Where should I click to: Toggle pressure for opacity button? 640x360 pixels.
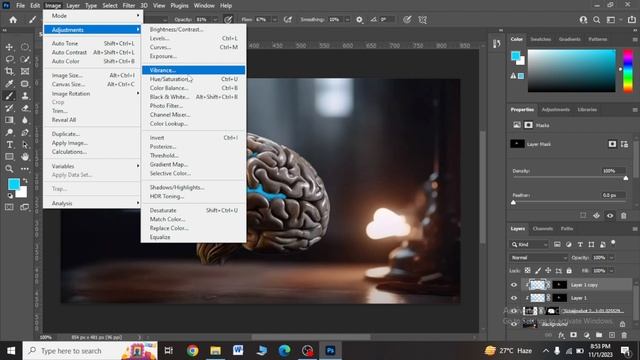[228, 20]
